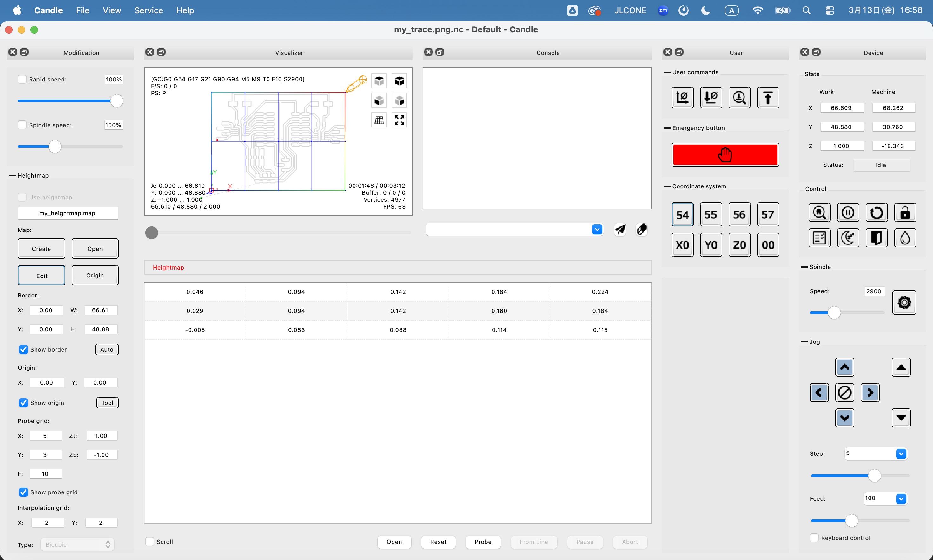Enable the Scroll checkbox

click(x=150, y=542)
